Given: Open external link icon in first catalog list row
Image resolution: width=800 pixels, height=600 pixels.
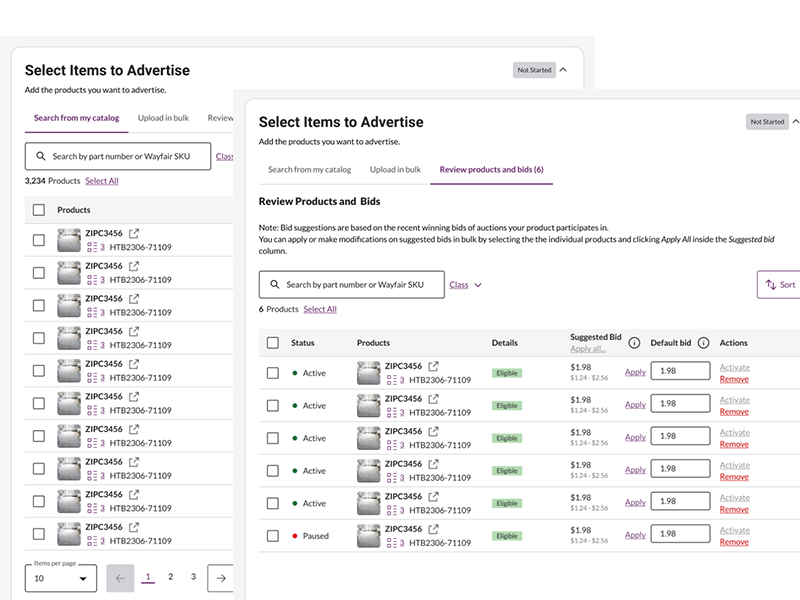Looking at the screenshot, I should [134, 234].
